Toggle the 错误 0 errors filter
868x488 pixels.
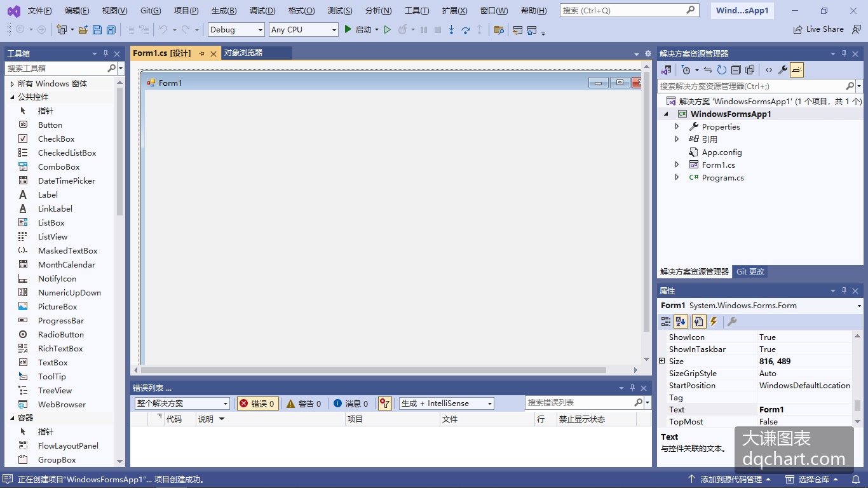pos(257,403)
